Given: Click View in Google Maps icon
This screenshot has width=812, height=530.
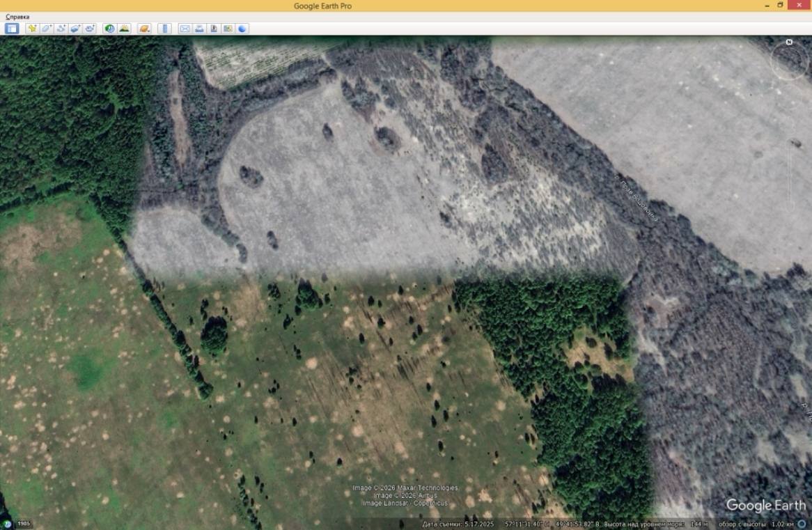Looking at the screenshot, I should [x=228, y=29].
